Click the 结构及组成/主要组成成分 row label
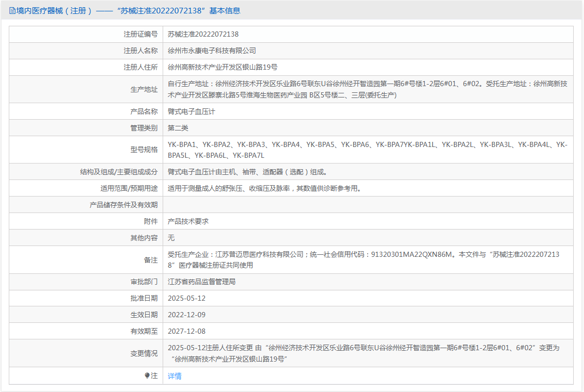The image size is (584, 392). tap(119, 172)
